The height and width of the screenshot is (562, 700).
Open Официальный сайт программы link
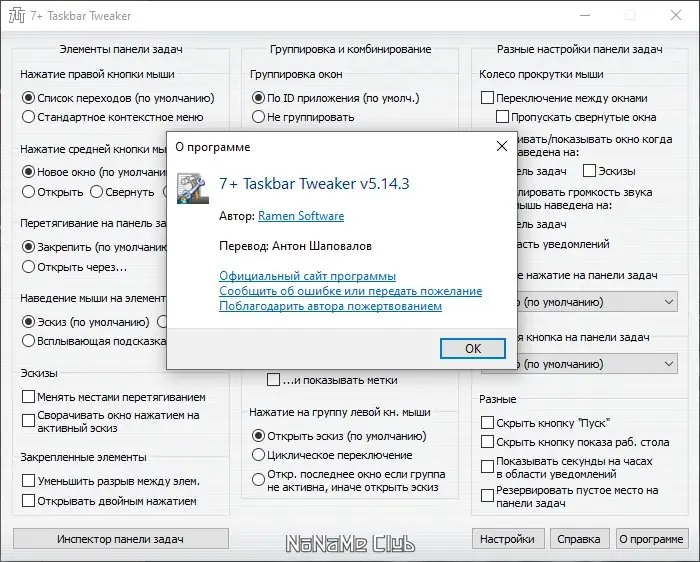307,276
